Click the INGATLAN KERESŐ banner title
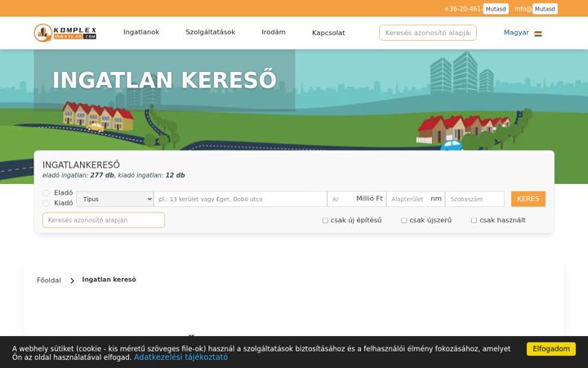The image size is (588, 368). (164, 80)
